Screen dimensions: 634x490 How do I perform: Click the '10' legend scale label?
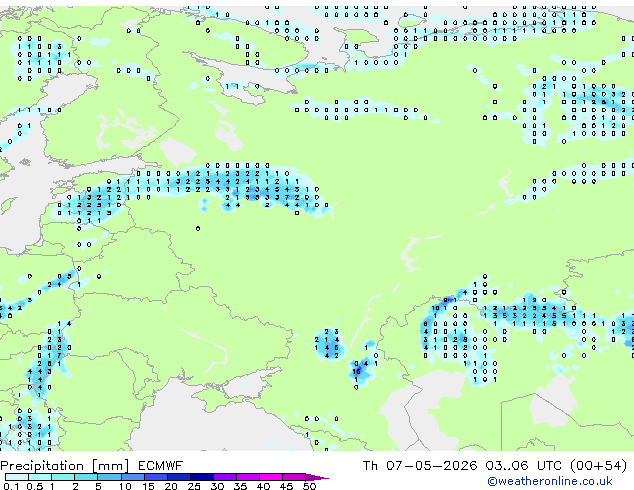pyautogui.click(x=125, y=486)
